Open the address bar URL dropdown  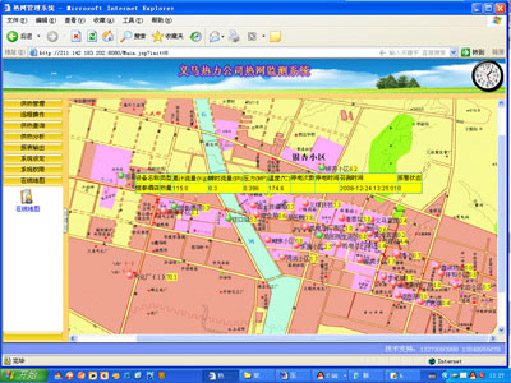(453, 53)
